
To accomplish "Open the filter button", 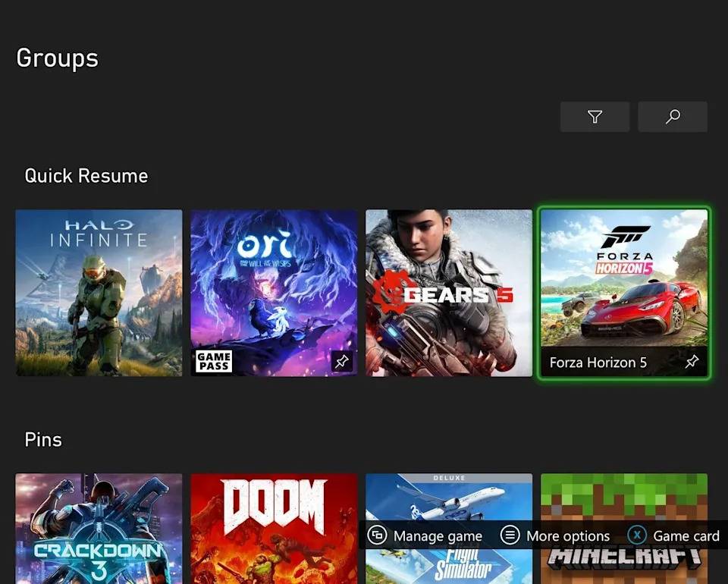I will tap(595, 117).
